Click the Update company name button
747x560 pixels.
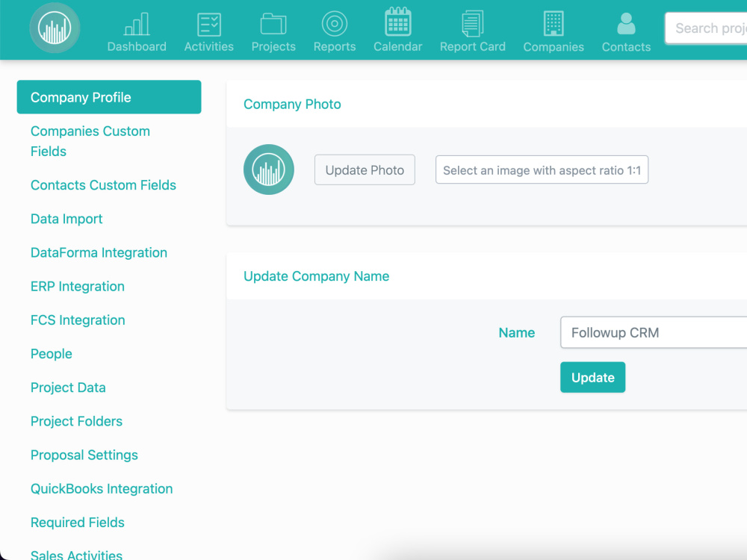click(592, 378)
